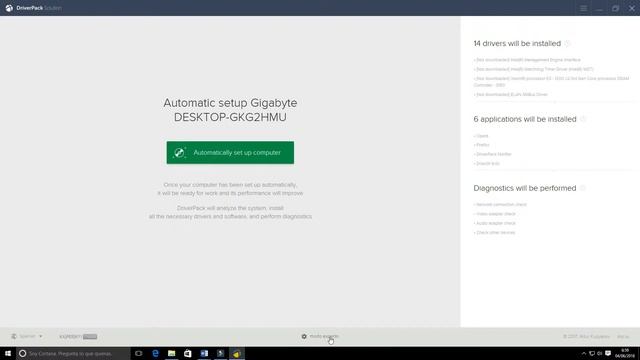Select the Audio adapter check entry

click(495, 223)
